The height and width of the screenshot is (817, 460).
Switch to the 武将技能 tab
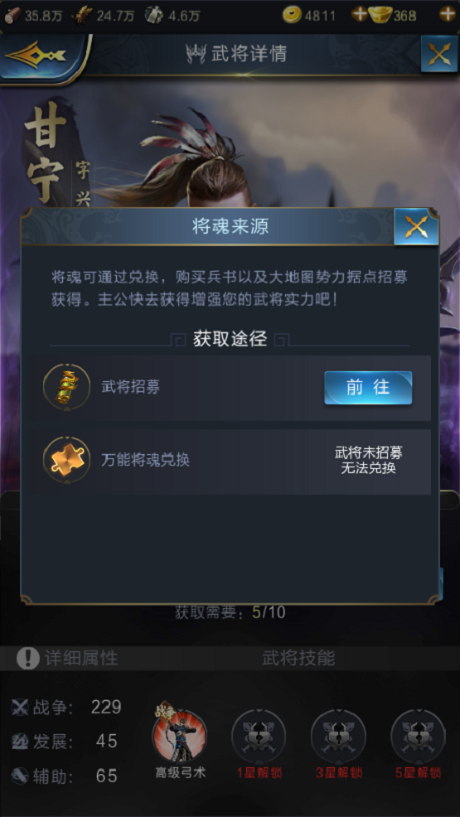click(298, 659)
